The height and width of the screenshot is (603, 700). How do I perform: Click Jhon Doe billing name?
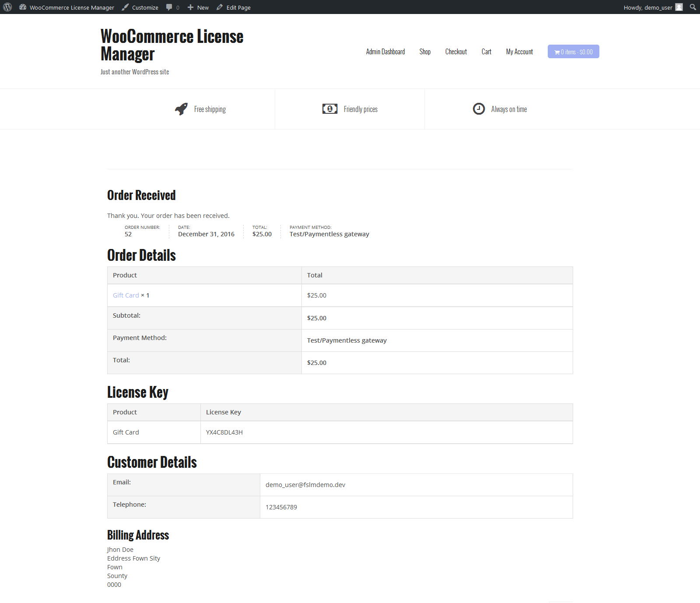pos(120,550)
